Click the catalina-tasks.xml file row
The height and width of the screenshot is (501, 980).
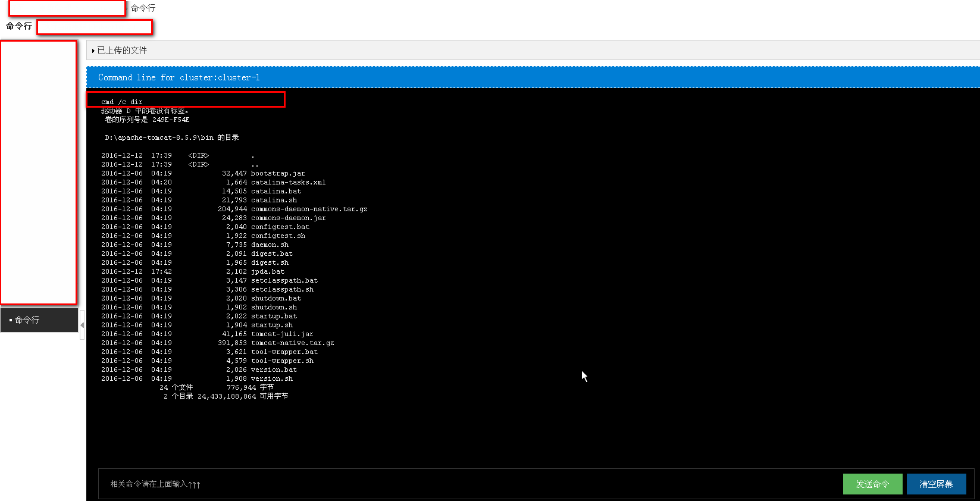[213, 182]
